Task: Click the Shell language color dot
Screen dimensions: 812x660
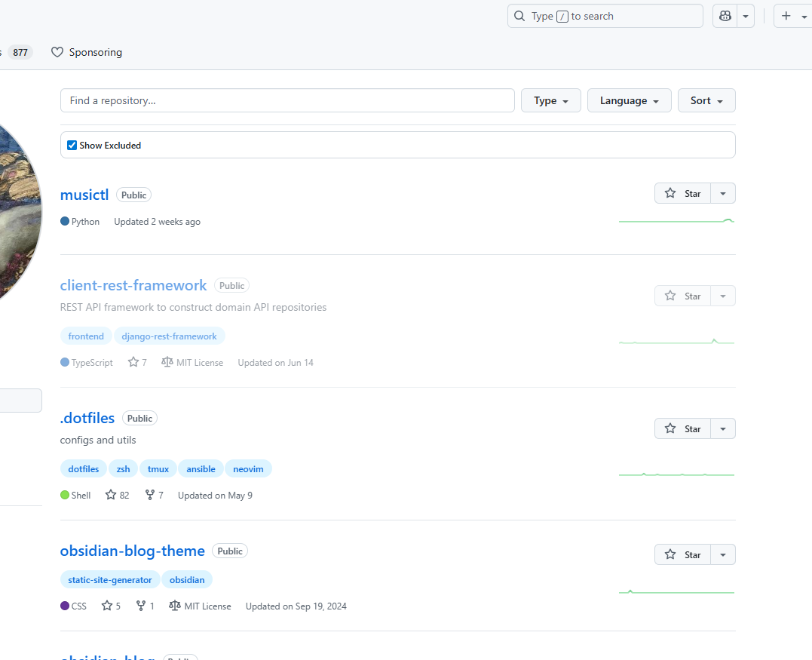Action: [x=65, y=495]
